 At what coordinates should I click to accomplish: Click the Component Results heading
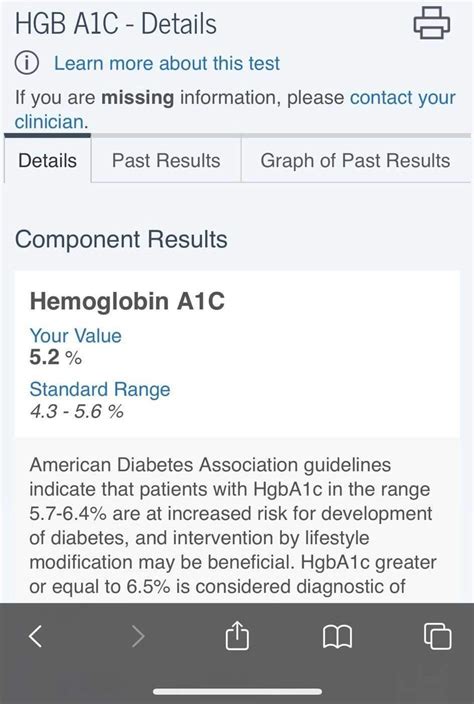[x=121, y=239]
